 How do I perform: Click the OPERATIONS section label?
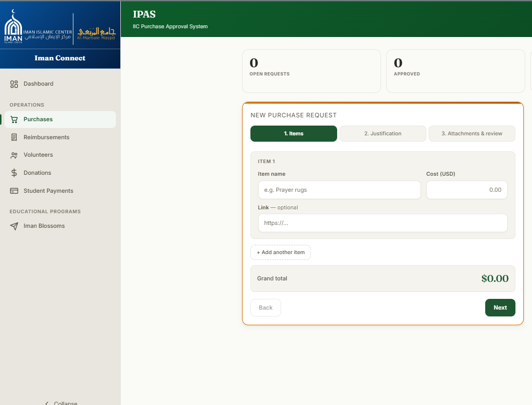click(x=27, y=105)
